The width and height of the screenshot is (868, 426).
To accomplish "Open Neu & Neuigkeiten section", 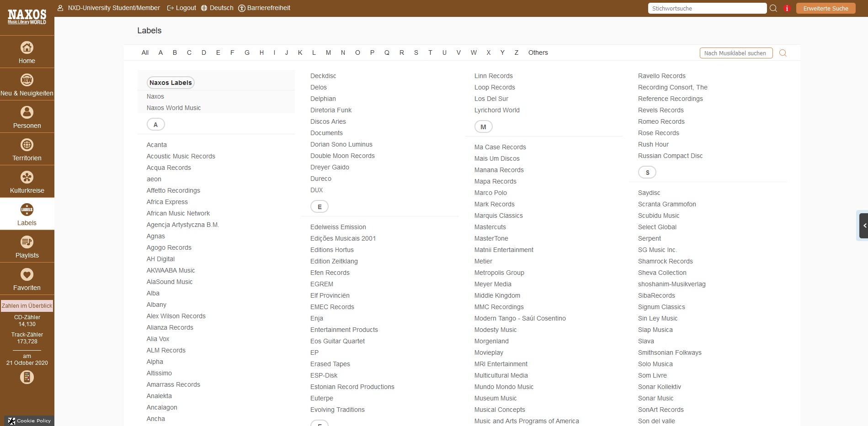I will pos(27,80).
